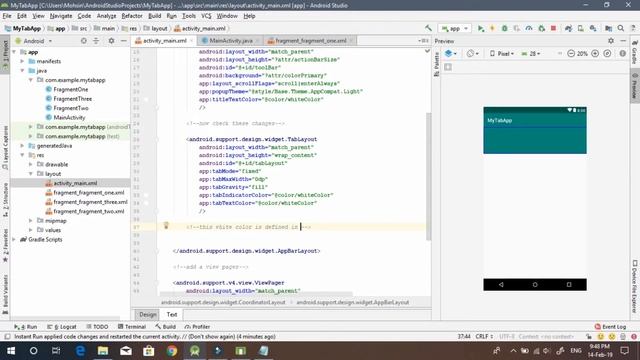Screen dimensions: 640x360
Task: Expand the mipmap folder
Action: (x=31, y=221)
